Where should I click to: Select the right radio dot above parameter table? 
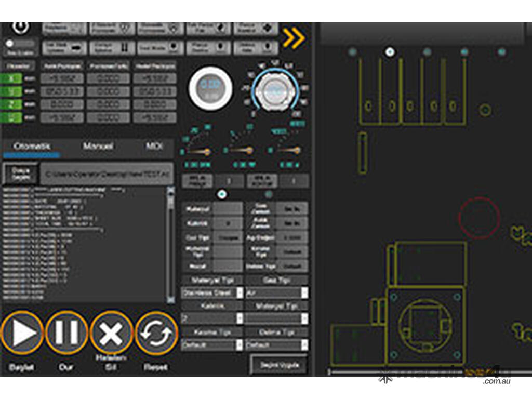pyautogui.click(x=269, y=194)
